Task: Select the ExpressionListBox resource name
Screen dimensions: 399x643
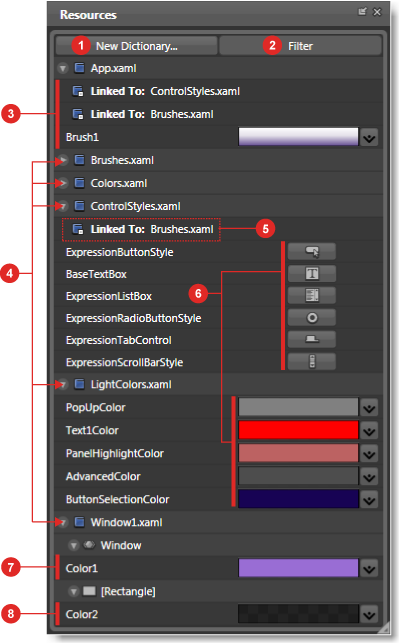Action: click(109, 296)
